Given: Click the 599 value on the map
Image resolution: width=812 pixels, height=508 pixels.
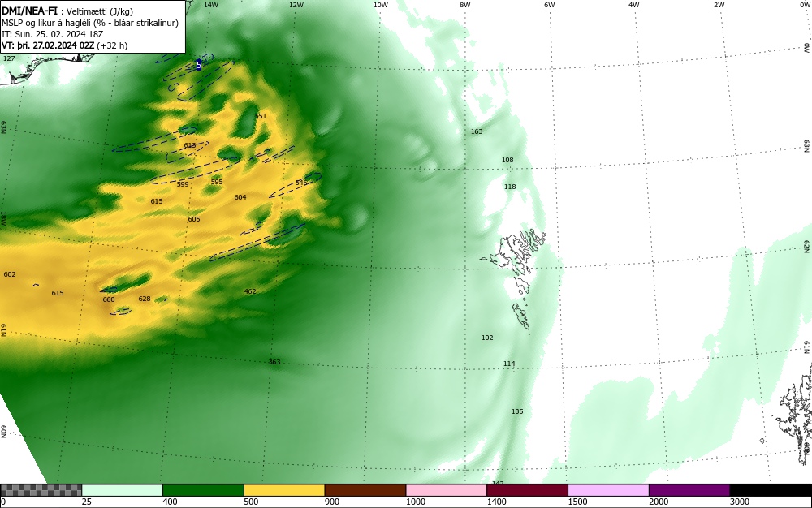Looking at the screenshot, I should (x=183, y=184).
